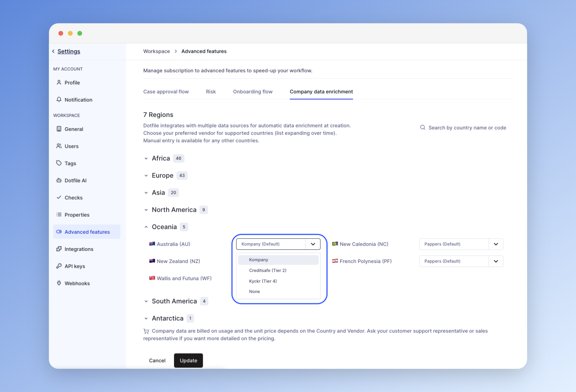Screen dimensions: 576x392
Task: Click the Notification bell icon
Action: (59, 99)
